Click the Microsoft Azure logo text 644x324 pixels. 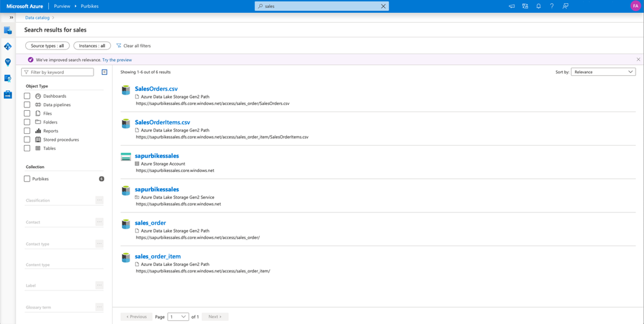[25, 6]
